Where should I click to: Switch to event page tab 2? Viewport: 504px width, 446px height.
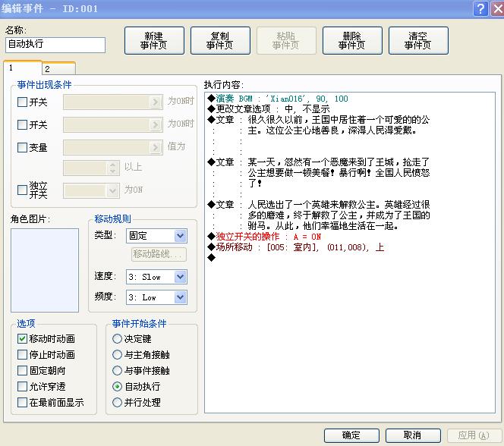pos(58,69)
